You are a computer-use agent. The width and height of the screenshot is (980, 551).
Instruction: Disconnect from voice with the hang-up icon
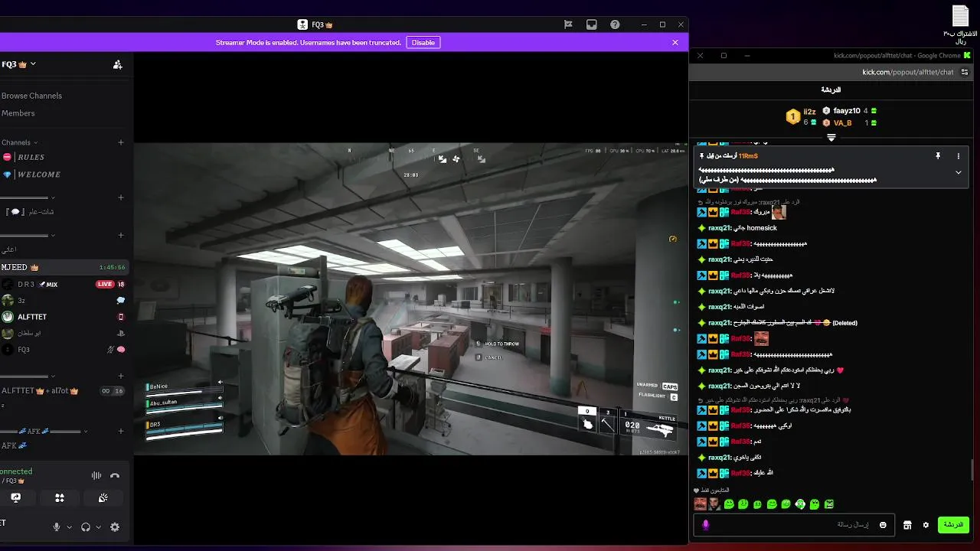[x=115, y=475]
